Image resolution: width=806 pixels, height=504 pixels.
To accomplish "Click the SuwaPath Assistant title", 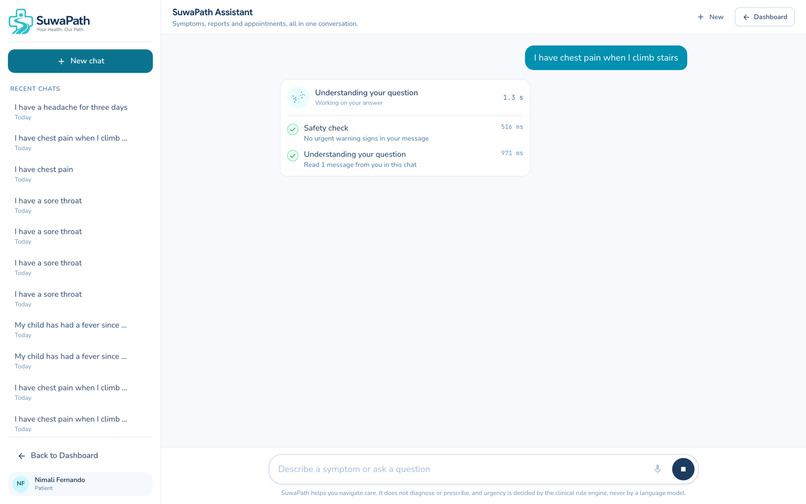I will coord(212,12).
